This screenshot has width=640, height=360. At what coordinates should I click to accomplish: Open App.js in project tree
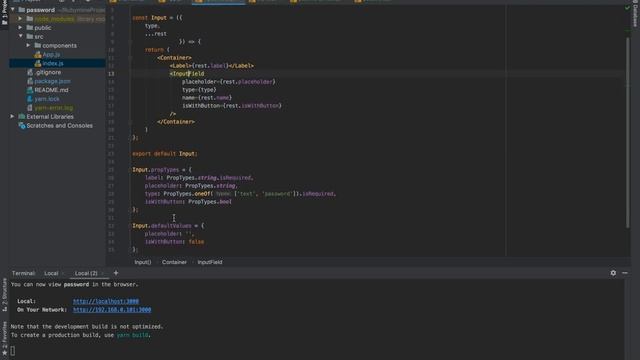click(x=51, y=54)
